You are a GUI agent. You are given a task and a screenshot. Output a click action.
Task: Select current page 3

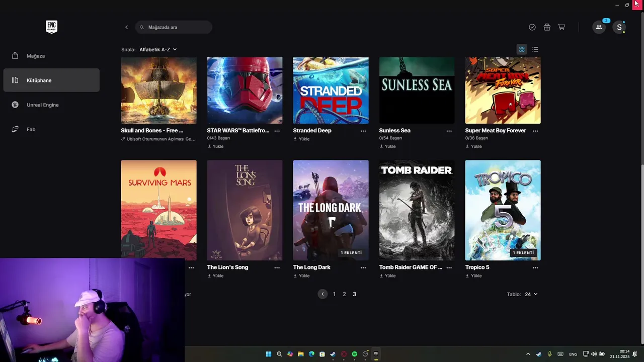pyautogui.click(x=354, y=294)
